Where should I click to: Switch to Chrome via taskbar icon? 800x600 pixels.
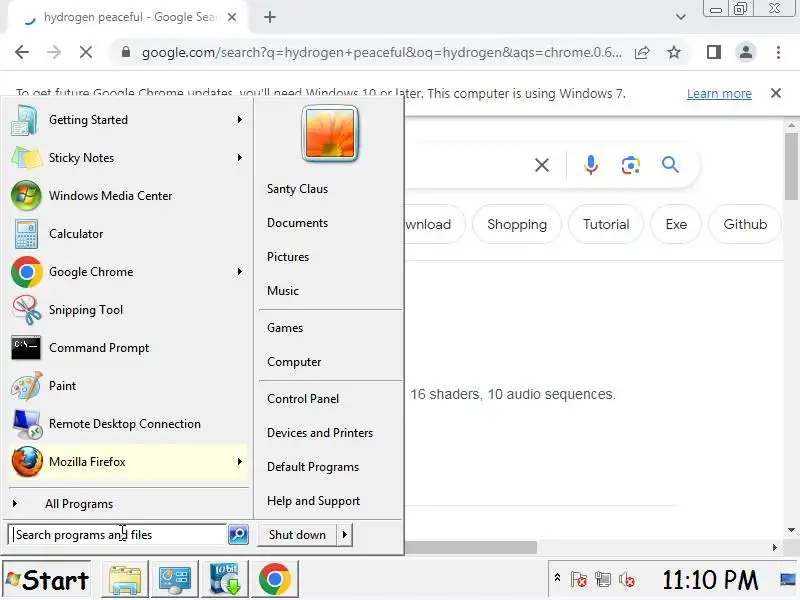click(274, 580)
